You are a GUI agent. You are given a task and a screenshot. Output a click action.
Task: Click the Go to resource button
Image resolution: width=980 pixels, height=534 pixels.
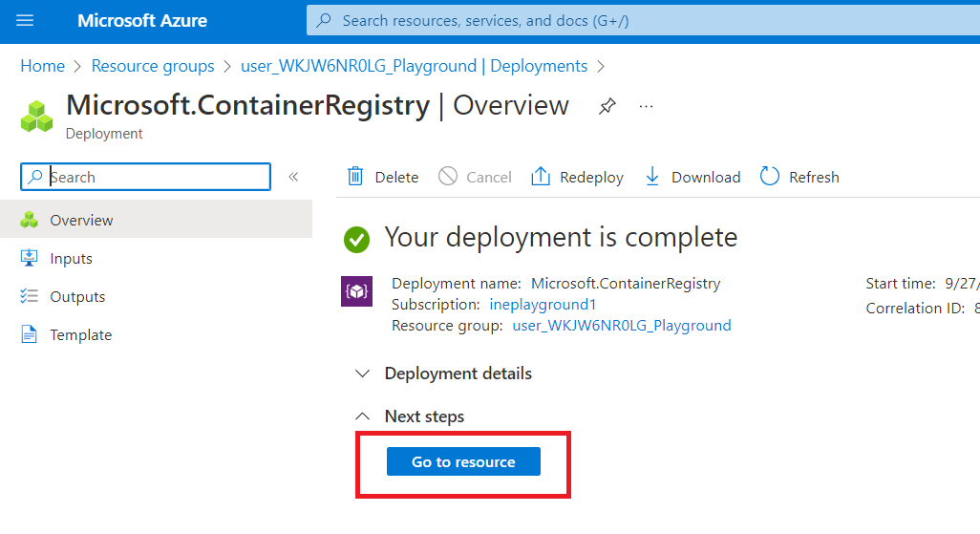[463, 461]
